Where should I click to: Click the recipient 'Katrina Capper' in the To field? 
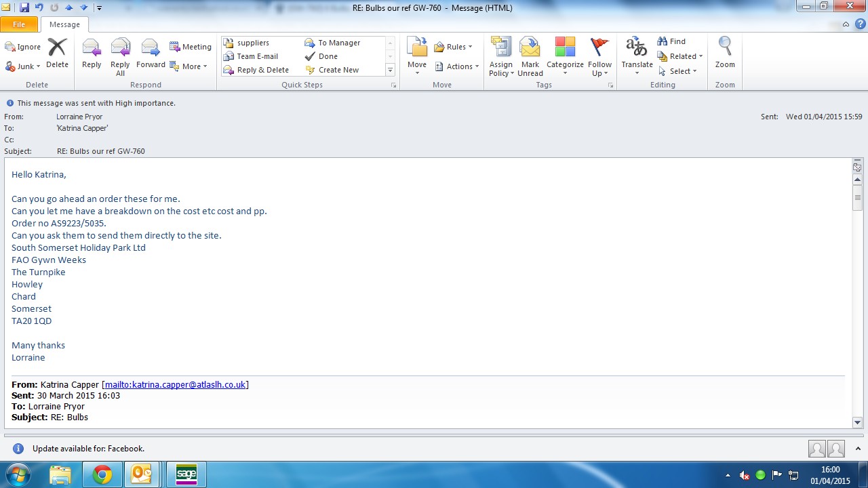[x=82, y=128]
